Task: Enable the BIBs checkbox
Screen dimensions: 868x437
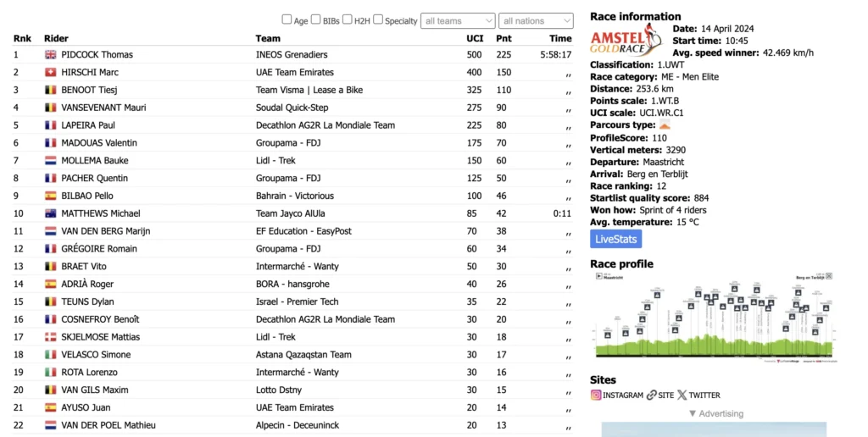Action: 315,19
